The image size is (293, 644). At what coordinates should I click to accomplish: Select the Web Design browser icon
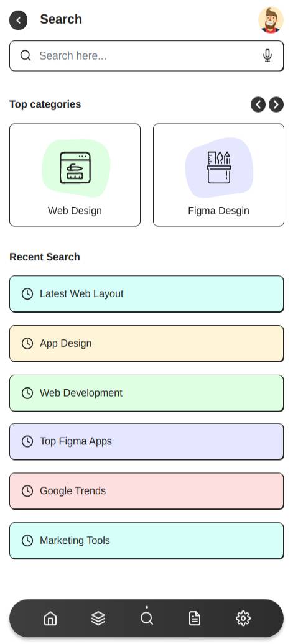click(x=75, y=168)
